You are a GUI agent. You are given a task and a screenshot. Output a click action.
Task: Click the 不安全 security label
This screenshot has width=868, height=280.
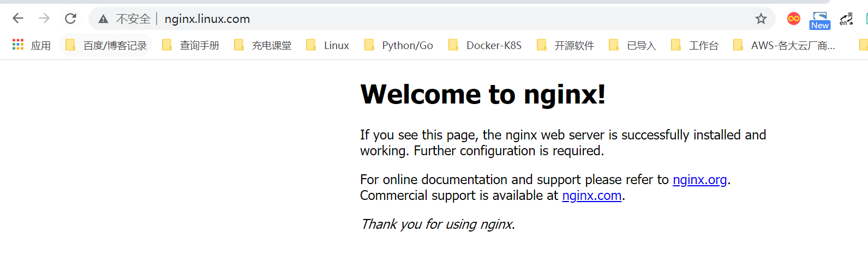(133, 19)
